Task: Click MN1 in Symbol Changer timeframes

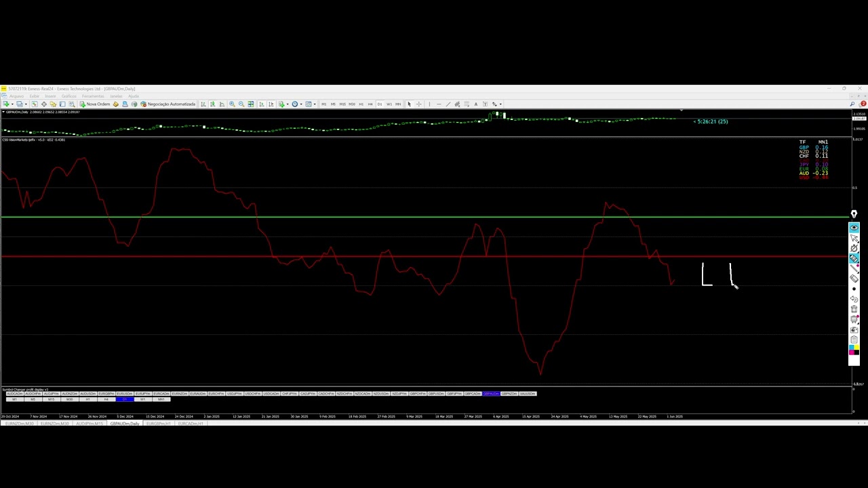Action: 161,399
